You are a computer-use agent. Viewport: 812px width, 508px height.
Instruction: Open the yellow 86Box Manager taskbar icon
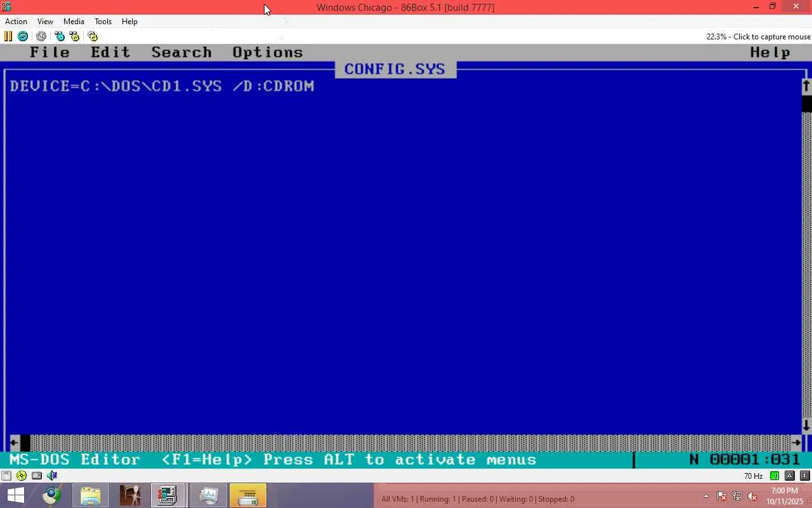(x=247, y=495)
